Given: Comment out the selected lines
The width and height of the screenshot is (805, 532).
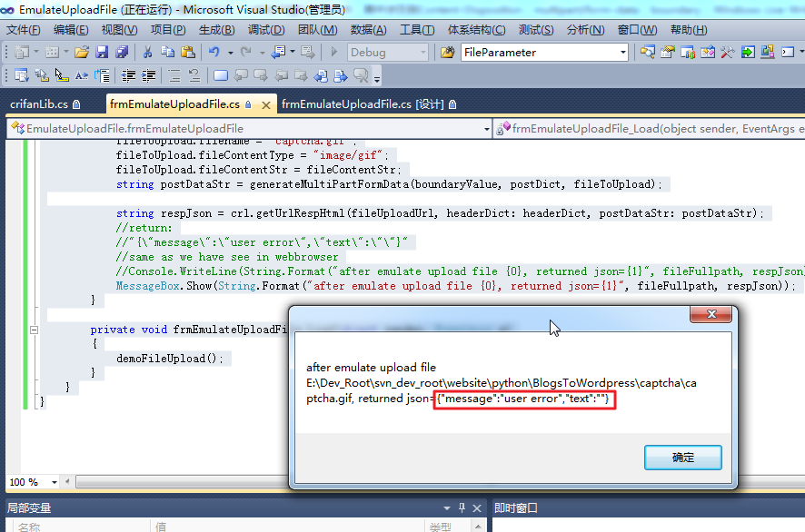Looking at the screenshot, I should tap(174, 76).
